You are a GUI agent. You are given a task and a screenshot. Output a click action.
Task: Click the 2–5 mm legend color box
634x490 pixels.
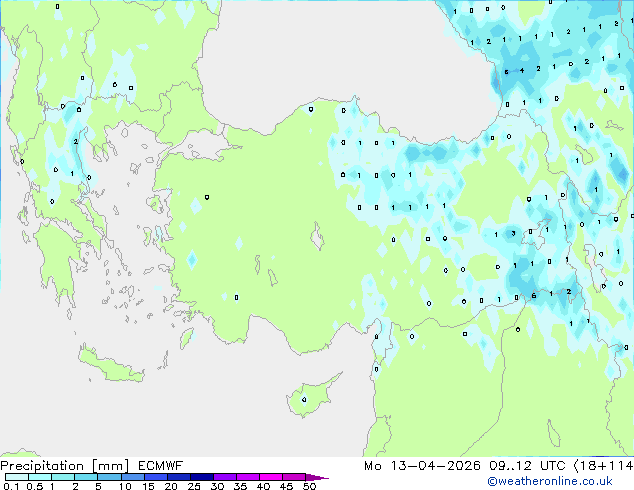[x=86, y=477]
